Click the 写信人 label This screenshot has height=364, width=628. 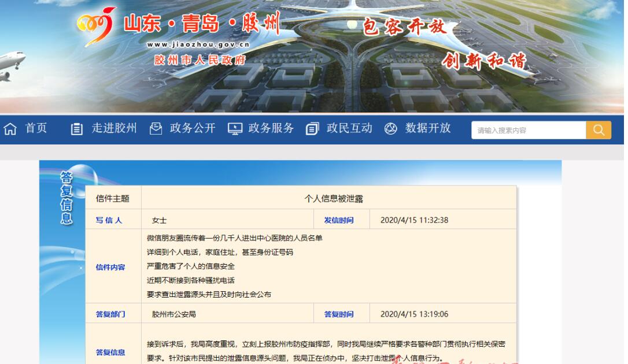[109, 220]
